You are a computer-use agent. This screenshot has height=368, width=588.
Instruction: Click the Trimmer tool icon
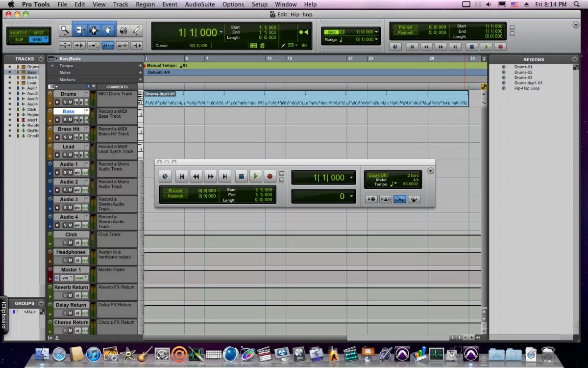click(x=80, y=30)
